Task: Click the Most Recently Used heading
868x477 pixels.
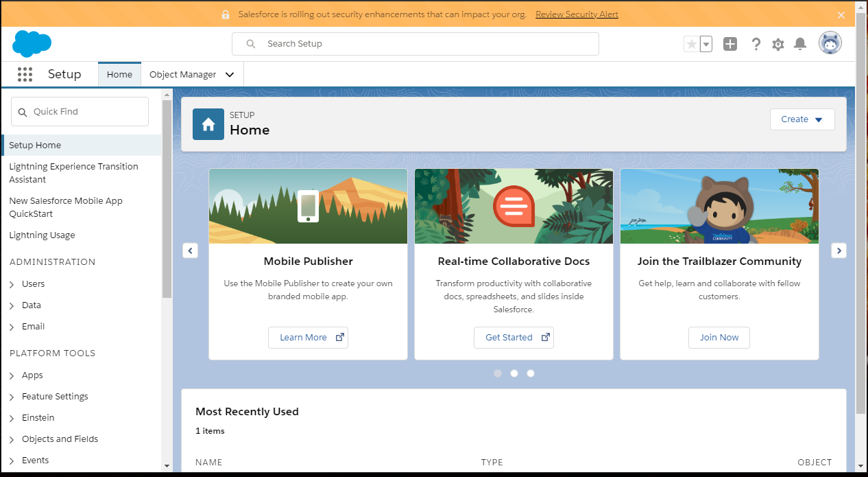Action: 247,412
